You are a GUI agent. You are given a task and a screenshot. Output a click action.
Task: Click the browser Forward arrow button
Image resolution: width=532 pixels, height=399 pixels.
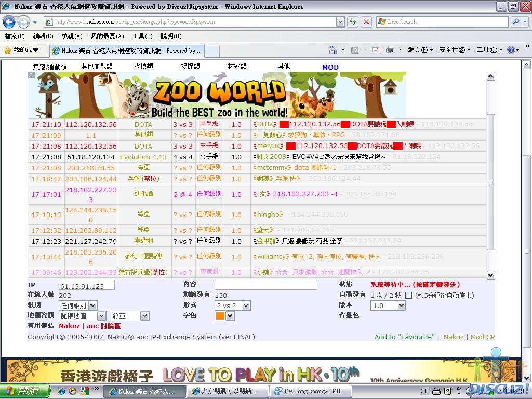[x=23, y=22]
